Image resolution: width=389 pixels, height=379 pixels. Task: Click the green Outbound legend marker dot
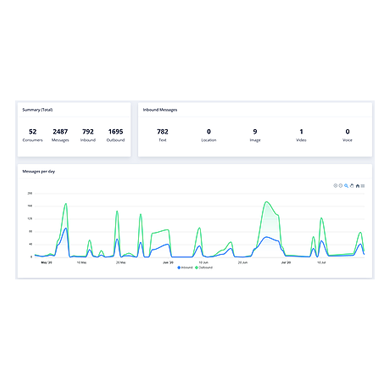click(197, 268)
